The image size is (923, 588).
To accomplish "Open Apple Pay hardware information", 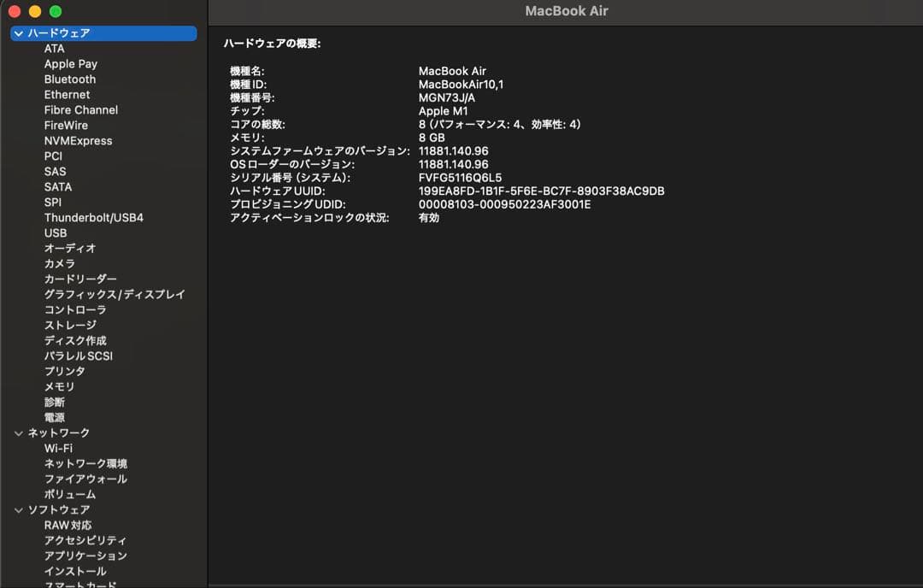I will click(71, 63).
